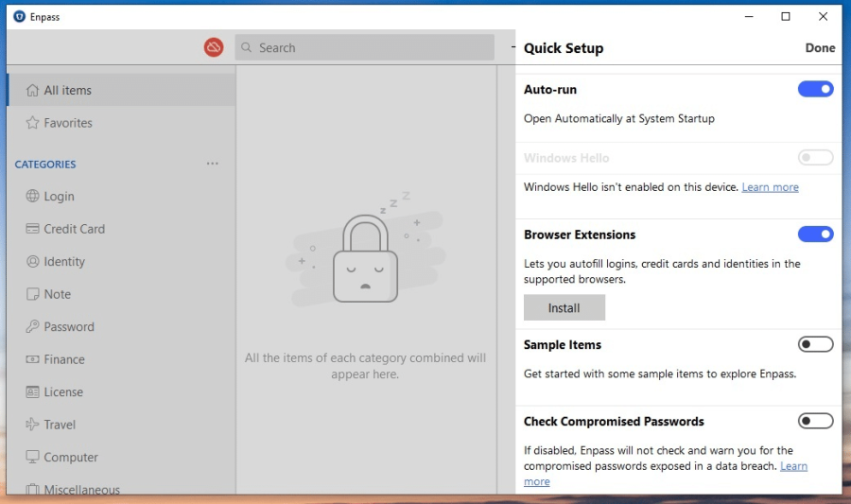The height and width of the screenshot is (504, 851).
Task: Maximize the Enpass window
Action: point(786,17)
